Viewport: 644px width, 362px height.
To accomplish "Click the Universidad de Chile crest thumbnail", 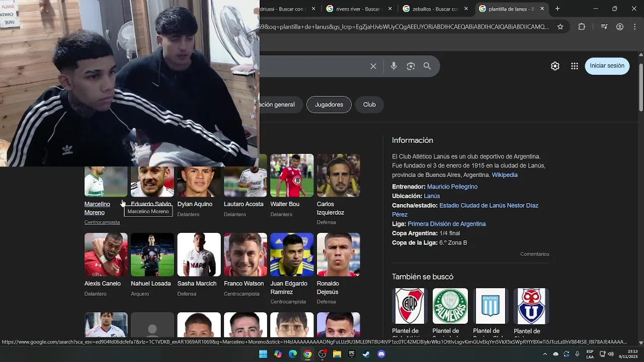I will (x=531, y=306).
